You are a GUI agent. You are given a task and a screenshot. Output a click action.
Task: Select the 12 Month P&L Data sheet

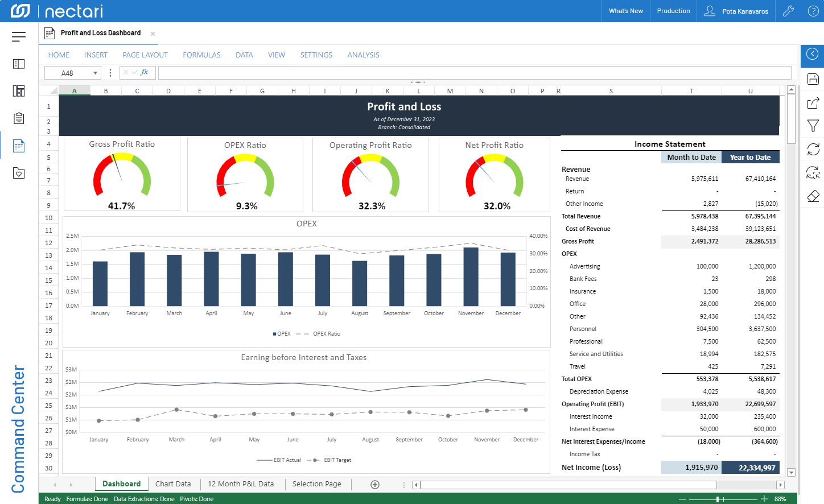(241, 484)
